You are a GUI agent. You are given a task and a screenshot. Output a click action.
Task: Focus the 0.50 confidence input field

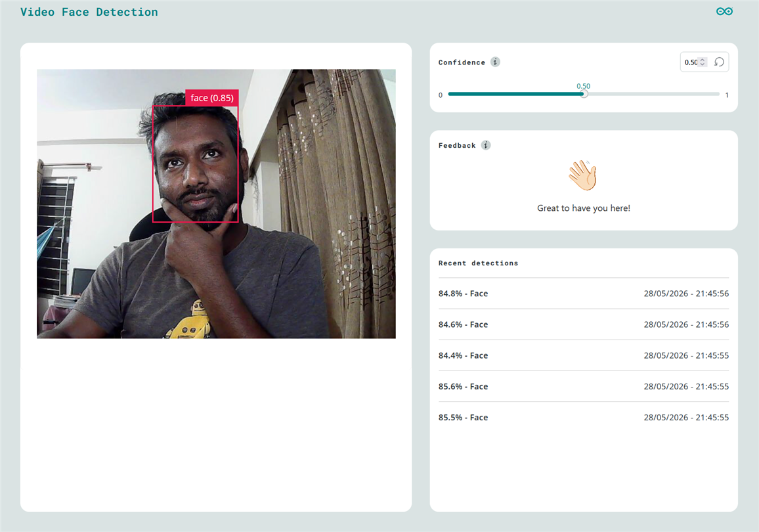point(691,62)
